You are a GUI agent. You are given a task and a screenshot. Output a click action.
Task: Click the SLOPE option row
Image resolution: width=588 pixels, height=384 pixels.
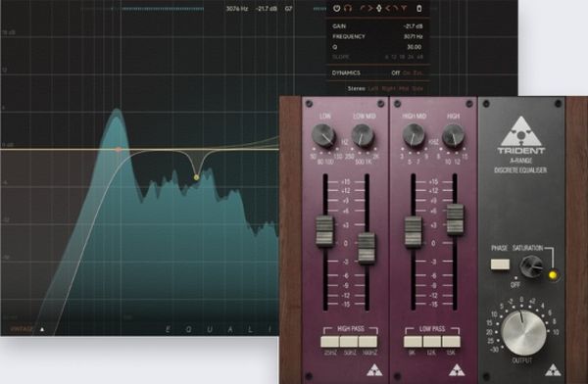tap(377, 57)
